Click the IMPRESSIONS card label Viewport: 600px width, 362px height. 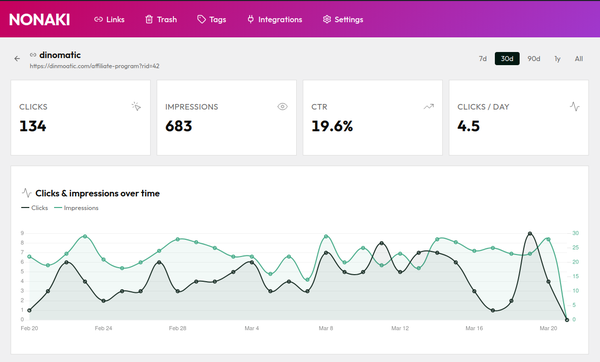(x=192, y=107)
